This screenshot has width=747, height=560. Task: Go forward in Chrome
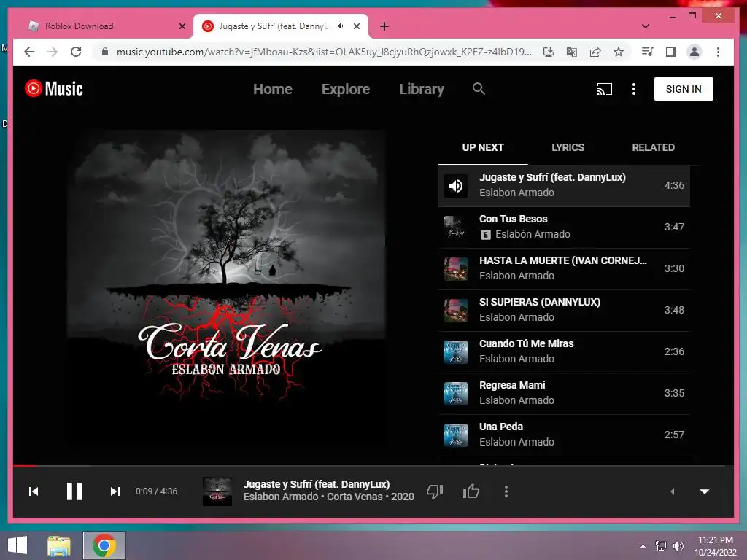53,52
